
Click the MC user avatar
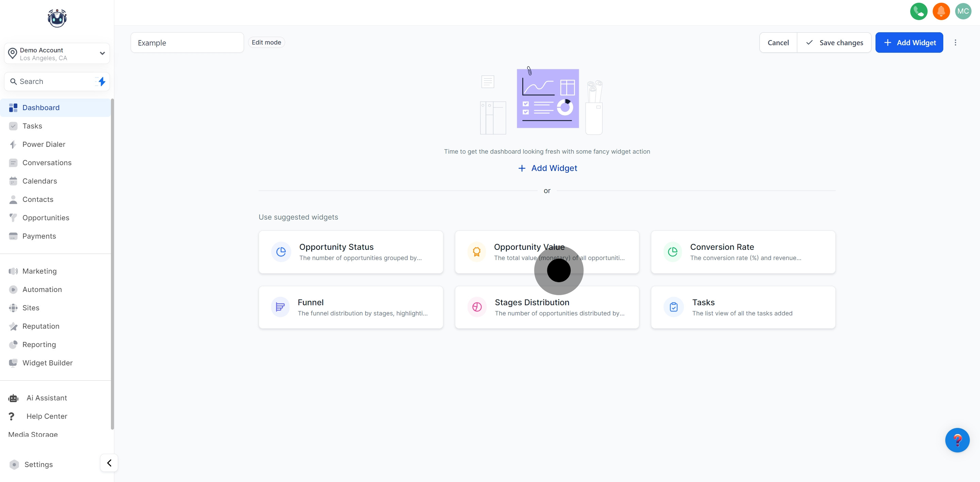[963, 12]
